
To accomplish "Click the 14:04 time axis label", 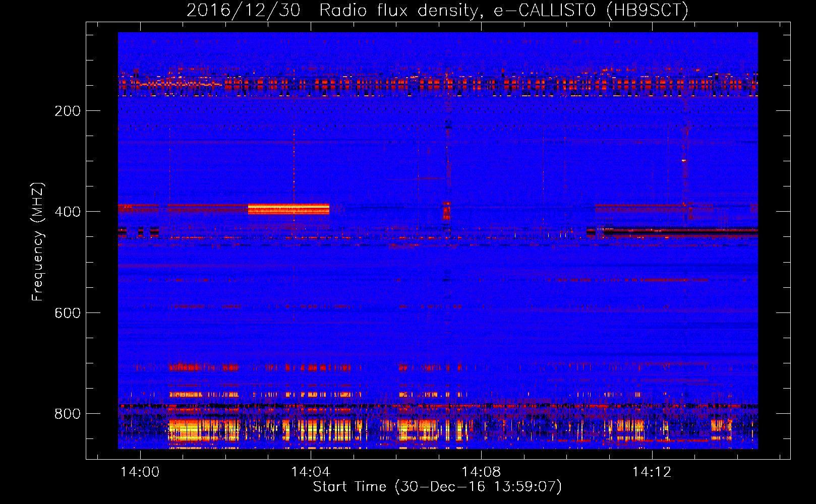I will tap(311, 472).
